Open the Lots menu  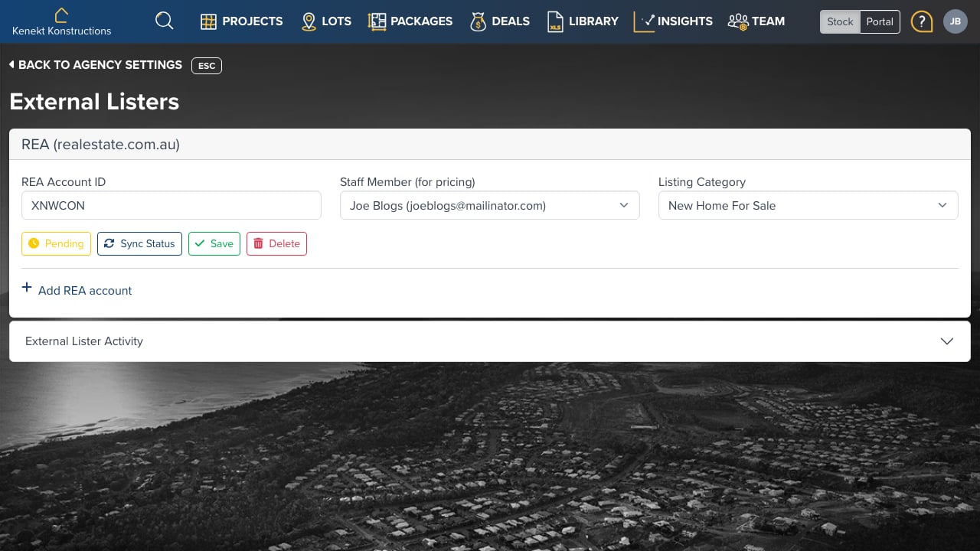326,21
